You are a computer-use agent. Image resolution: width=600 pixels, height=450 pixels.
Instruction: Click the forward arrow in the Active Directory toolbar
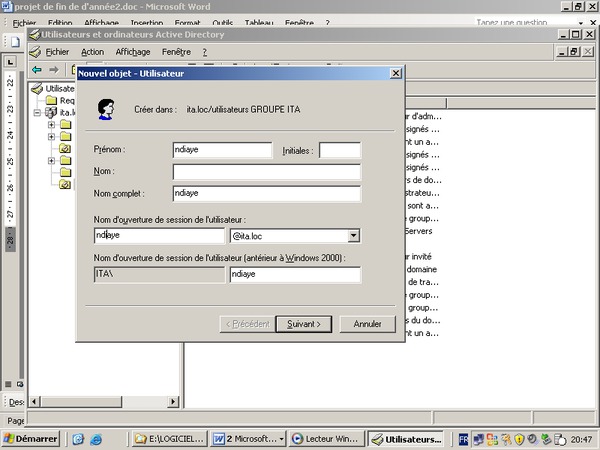(54, 69)
